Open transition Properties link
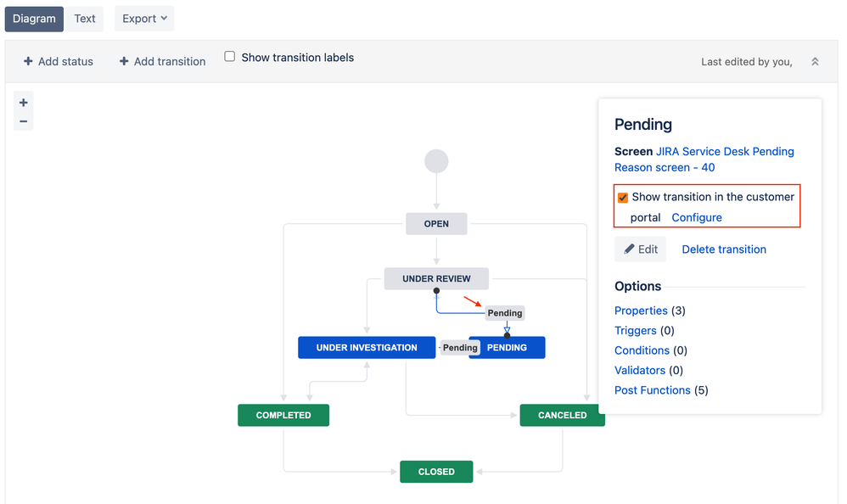Screen dimensions: 847x504 tap(641, 311)
